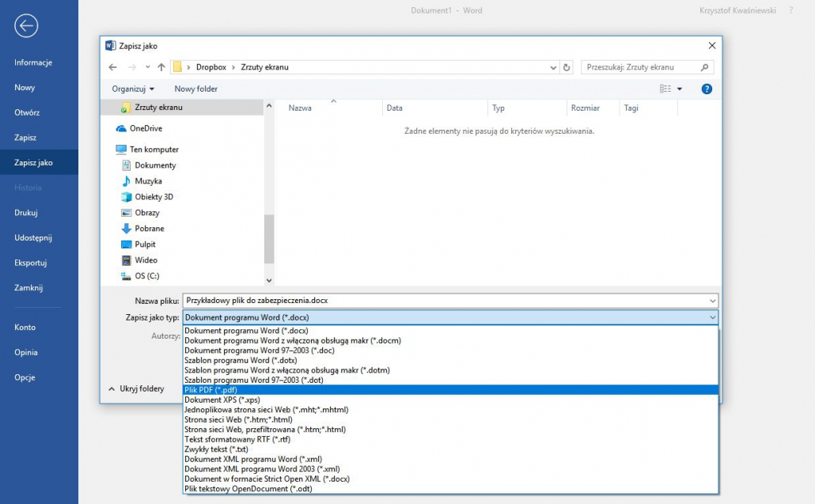
Task: Choose Plik PDF (*.pdf) from type list
Action: coord(210,390)
